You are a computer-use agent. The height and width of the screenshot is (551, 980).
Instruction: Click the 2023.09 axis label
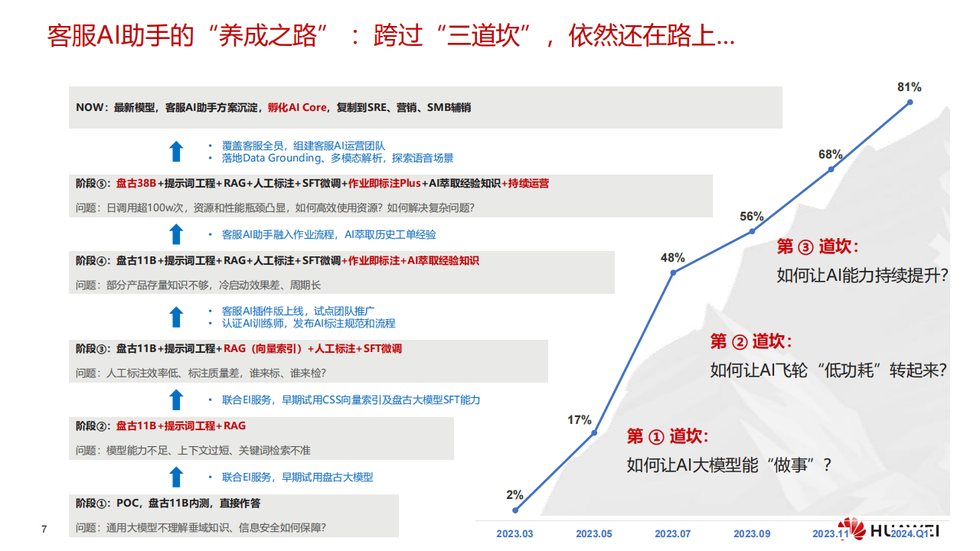pyautogui.click(x=753, y=533)
